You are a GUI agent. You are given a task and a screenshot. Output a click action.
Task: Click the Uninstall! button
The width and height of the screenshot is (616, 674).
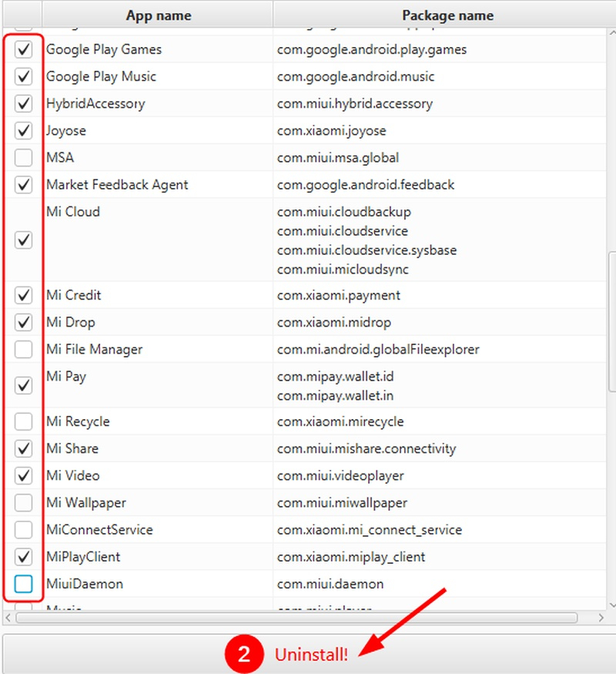308,654
